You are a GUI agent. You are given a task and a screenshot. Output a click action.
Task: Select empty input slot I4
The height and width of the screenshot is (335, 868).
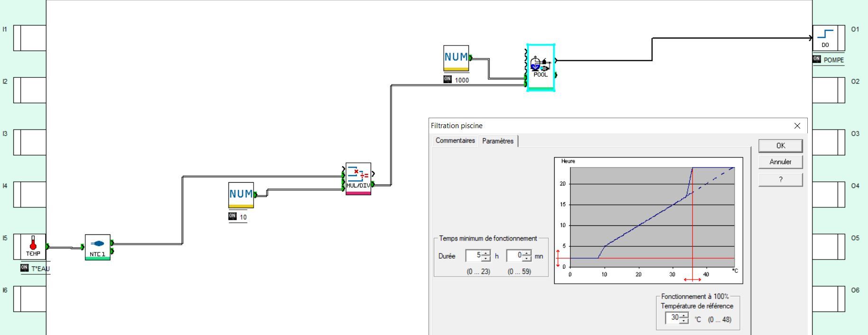coord(30,195)
